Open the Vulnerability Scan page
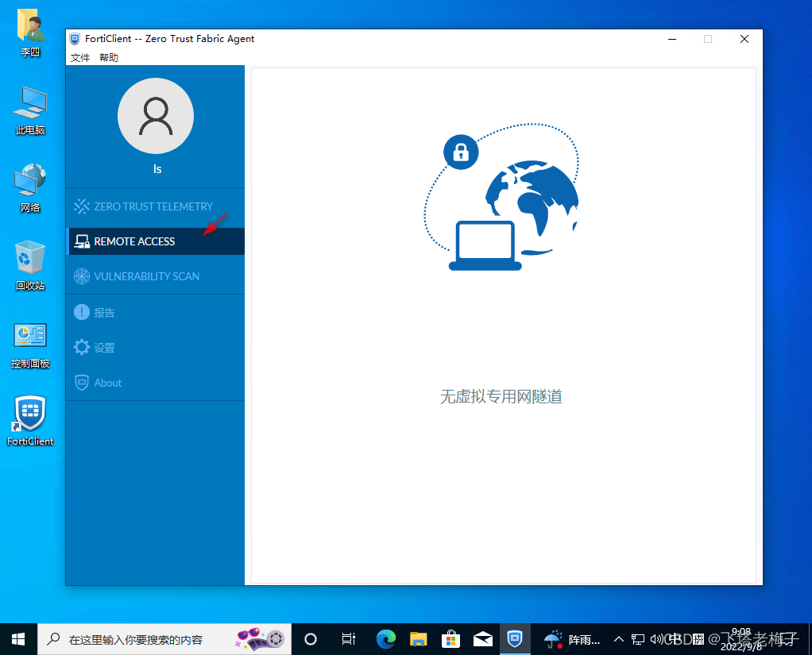The image size is (812, 655). (156, 276)
